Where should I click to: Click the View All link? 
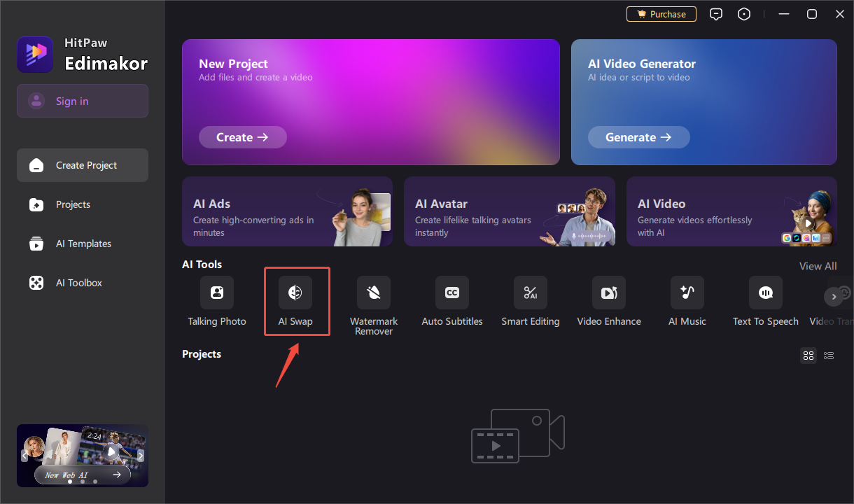[818, 266]
